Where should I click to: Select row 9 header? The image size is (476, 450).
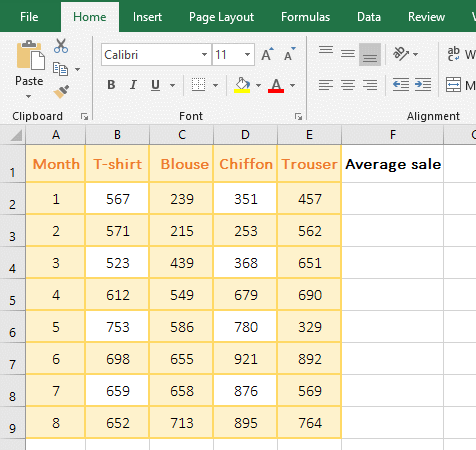tap(12, 423)
